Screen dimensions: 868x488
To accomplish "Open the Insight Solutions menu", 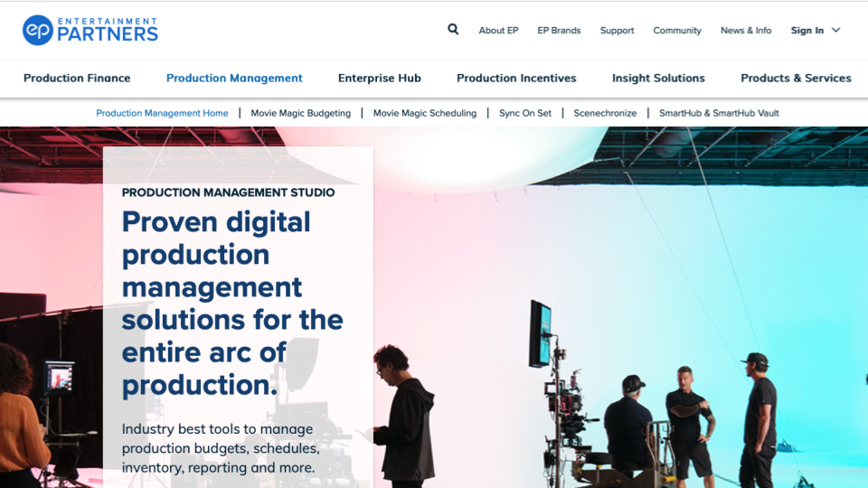I will 658,78.
